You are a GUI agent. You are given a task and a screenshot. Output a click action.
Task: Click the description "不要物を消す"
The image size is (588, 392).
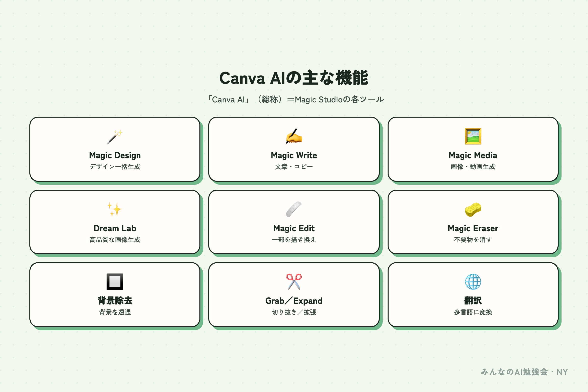[473, 240]
